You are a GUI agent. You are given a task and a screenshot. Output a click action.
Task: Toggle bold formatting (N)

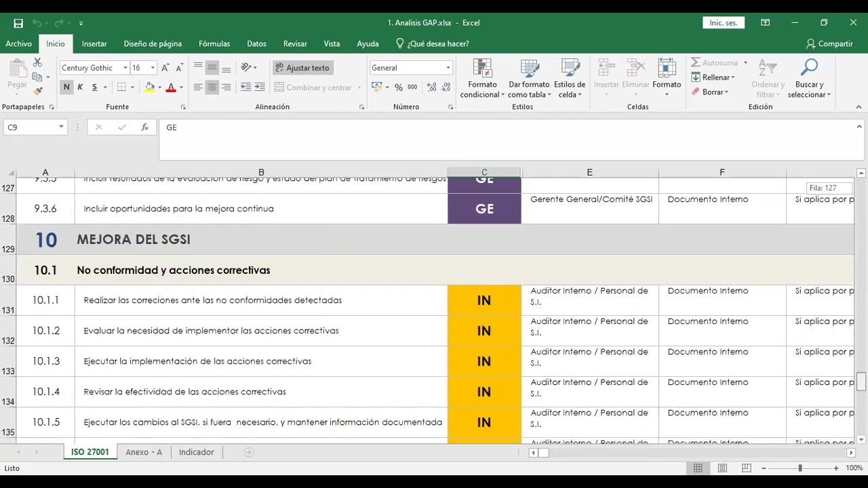pyautogui.click(x=66, y=87)
